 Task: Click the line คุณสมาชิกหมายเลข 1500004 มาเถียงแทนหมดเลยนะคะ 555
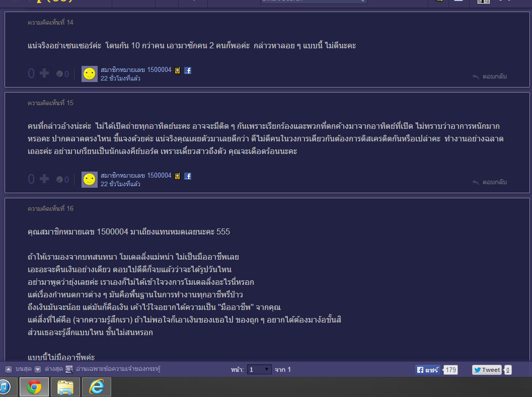tap(129, 232)
